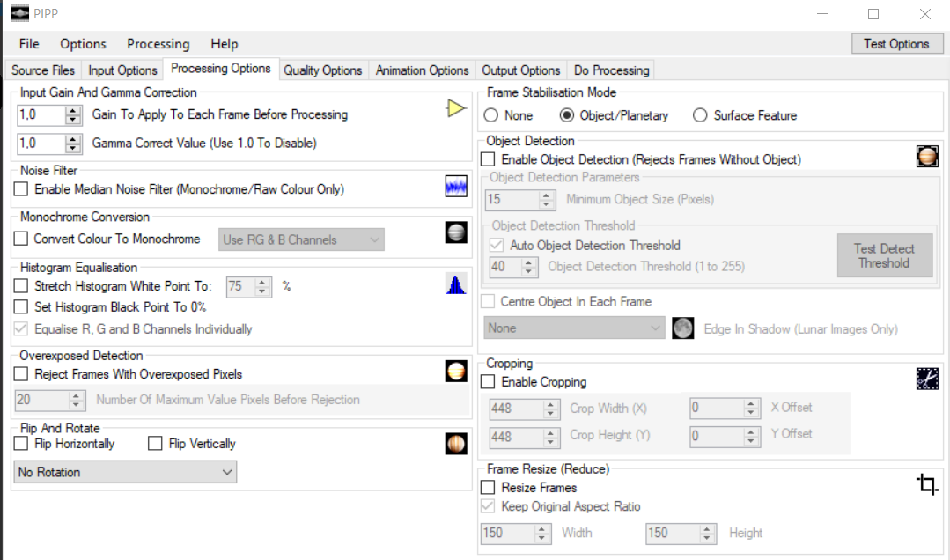The width and height of the screenshot is (950, 560).
Task: Open the No Rotation dropdown
Action: tap(126, 473)
